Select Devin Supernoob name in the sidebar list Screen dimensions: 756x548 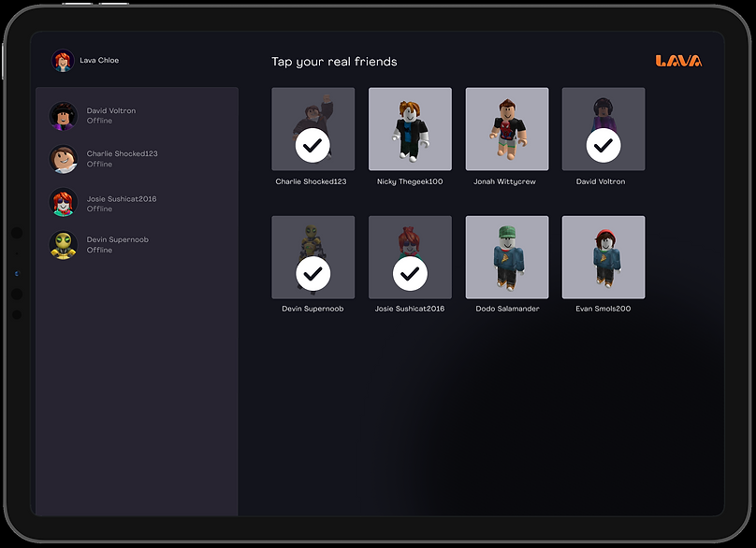tap(118, 239)
